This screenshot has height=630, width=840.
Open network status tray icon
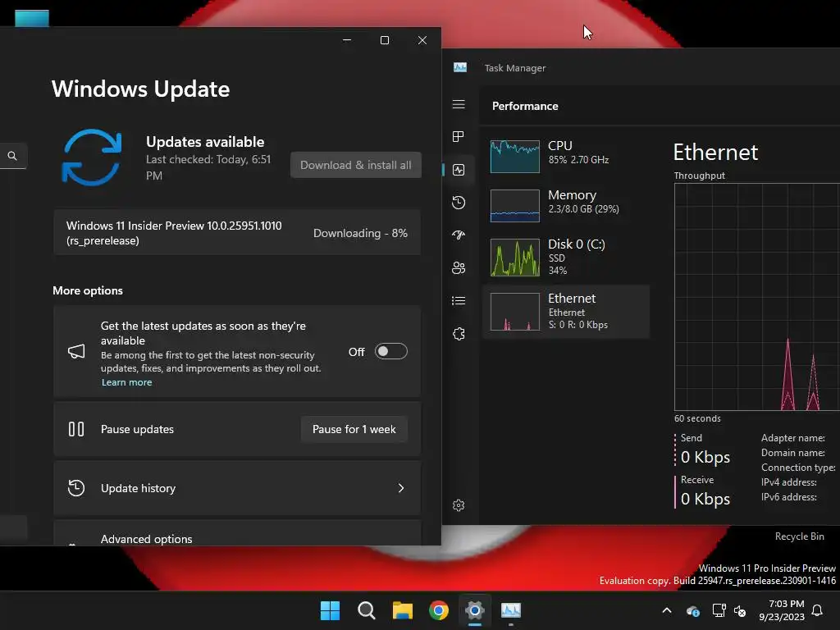point(719,610)
